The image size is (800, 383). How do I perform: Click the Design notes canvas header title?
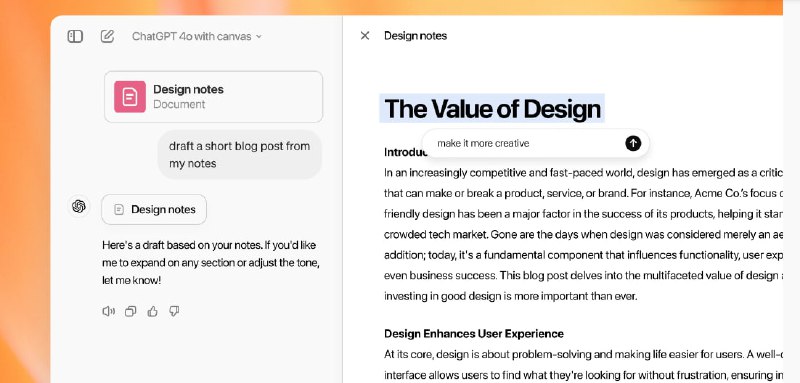click(x=415, y=36)
